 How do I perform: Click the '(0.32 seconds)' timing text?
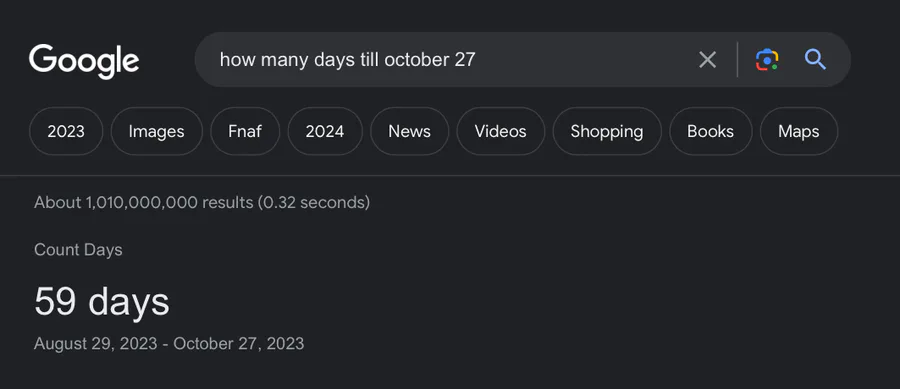313,203
